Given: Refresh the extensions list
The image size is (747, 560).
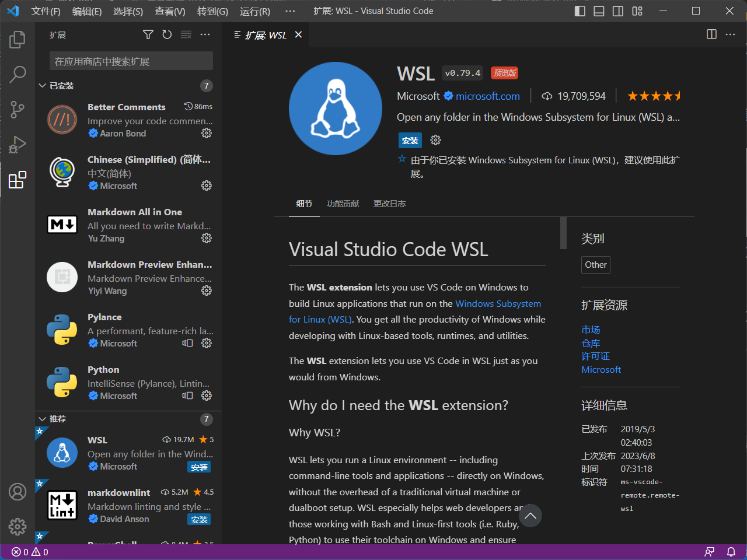Looking at the screenshot, I should [x=167, y=34].
